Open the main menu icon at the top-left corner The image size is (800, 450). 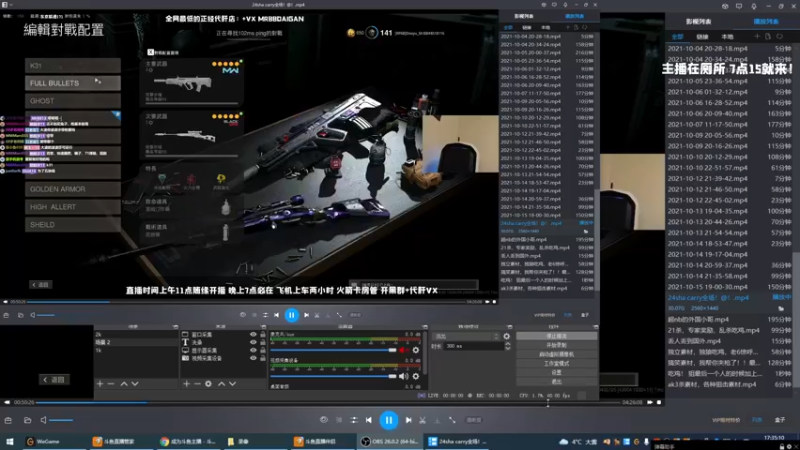[5, 4]
